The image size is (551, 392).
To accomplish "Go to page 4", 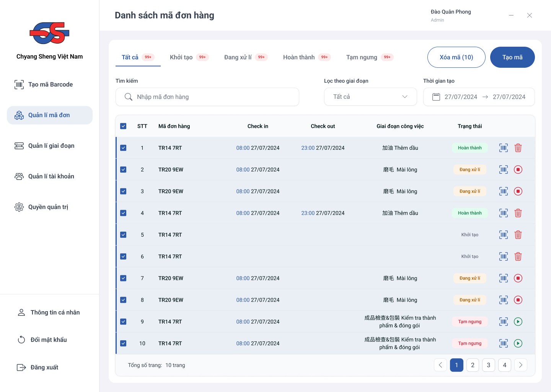I will point(505,365).
